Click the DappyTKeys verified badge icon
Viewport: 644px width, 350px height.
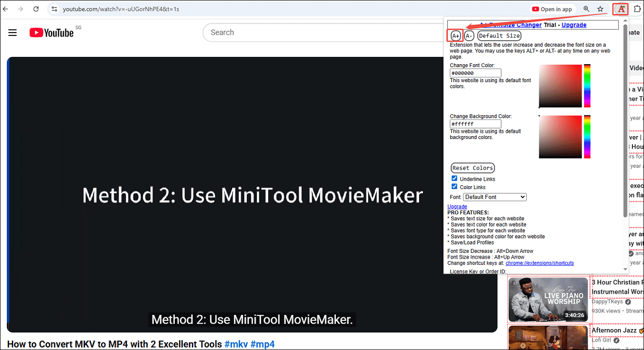[x=628, y=301]
